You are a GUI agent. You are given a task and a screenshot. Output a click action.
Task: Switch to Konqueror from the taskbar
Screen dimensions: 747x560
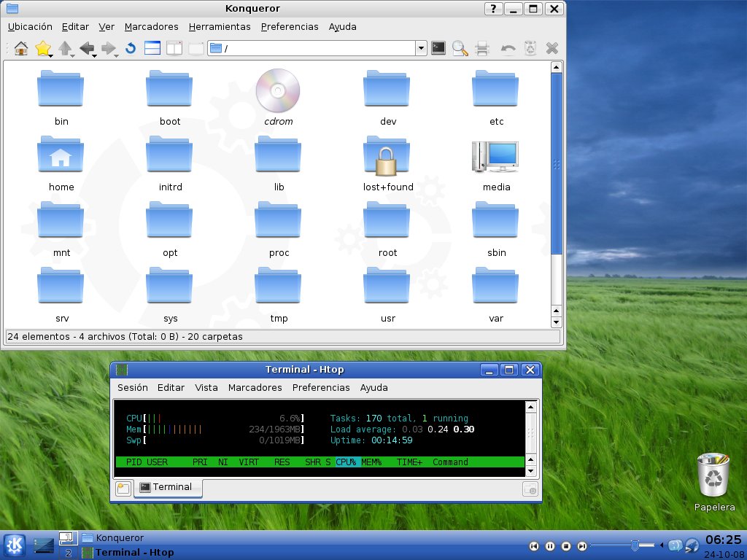point(113,537)
